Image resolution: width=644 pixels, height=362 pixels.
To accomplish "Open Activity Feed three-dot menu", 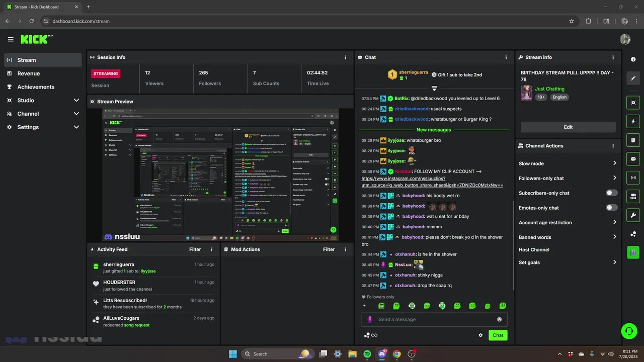I will point(211,249).
